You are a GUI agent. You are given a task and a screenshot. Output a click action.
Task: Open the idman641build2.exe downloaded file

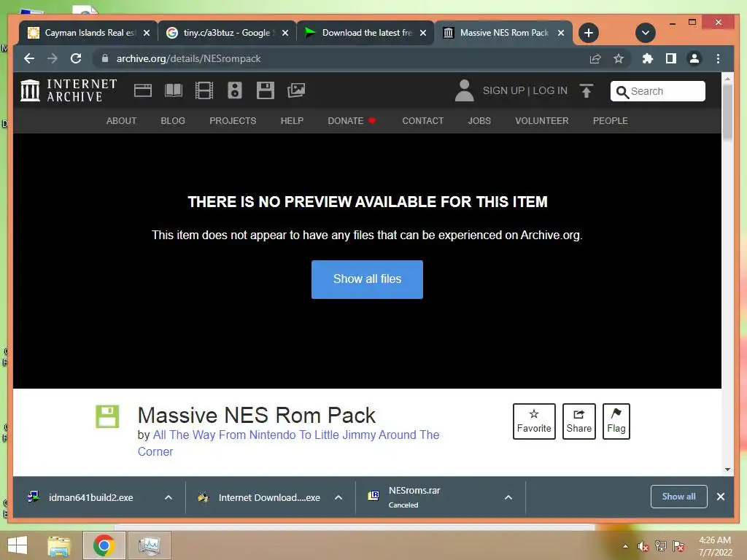(x=90, y=497)
